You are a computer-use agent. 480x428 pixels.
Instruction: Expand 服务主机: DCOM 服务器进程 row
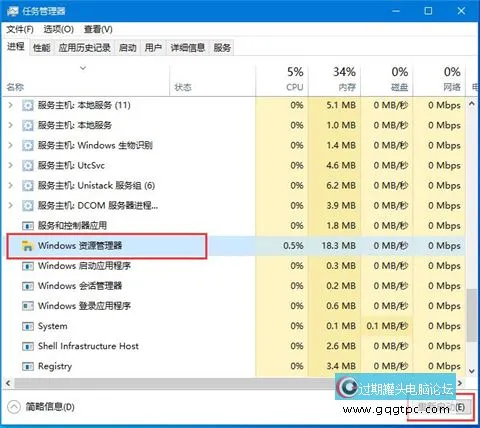(10, 205)
